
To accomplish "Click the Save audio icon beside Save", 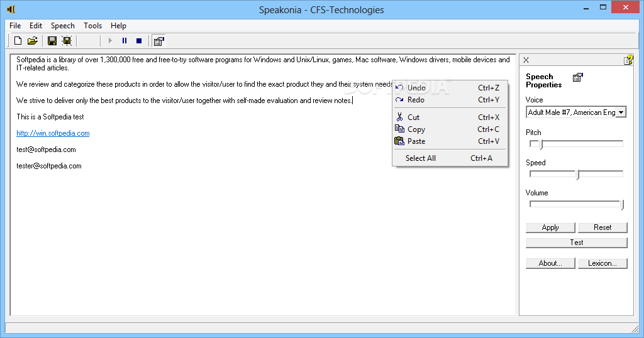I will pos(67,41).
